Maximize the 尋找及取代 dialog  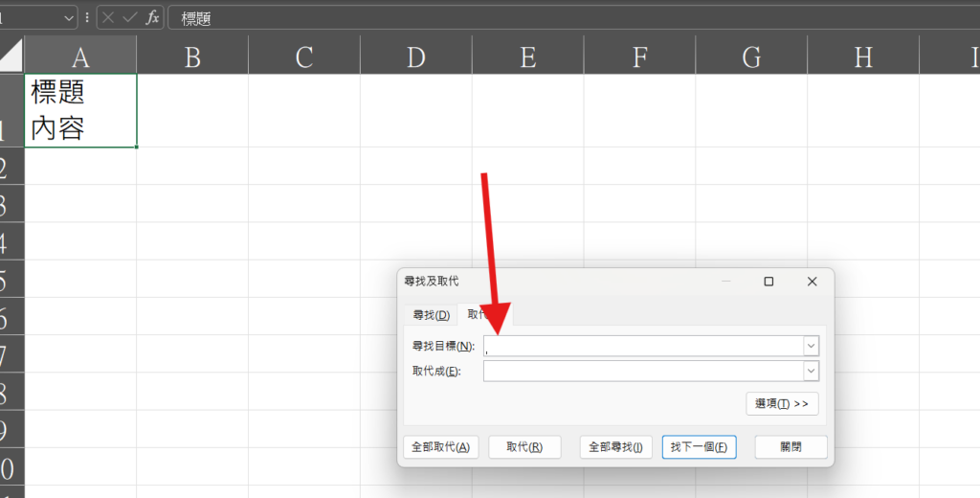click(x=768, y=282)
